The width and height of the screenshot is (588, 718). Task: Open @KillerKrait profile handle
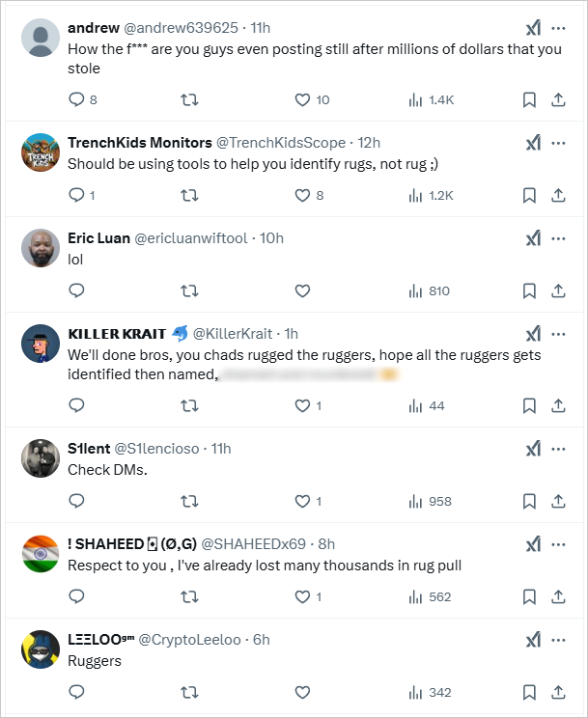coord(233,334)
